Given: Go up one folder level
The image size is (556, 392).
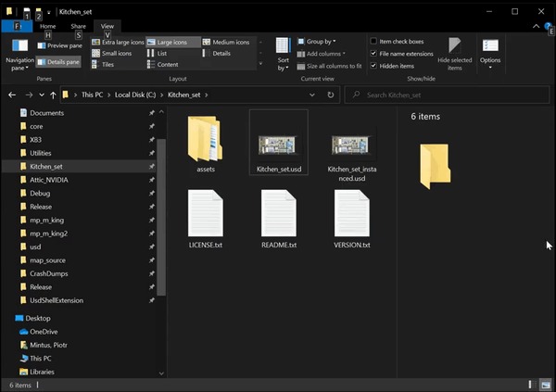Looking at the screenshot, I should click(53, 95).
